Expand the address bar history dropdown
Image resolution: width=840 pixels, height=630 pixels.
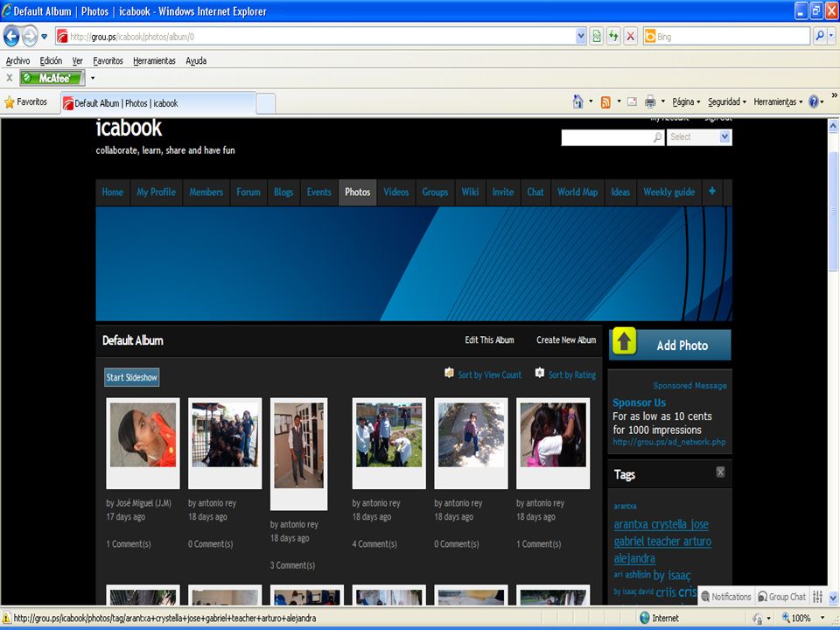[581, 37]
